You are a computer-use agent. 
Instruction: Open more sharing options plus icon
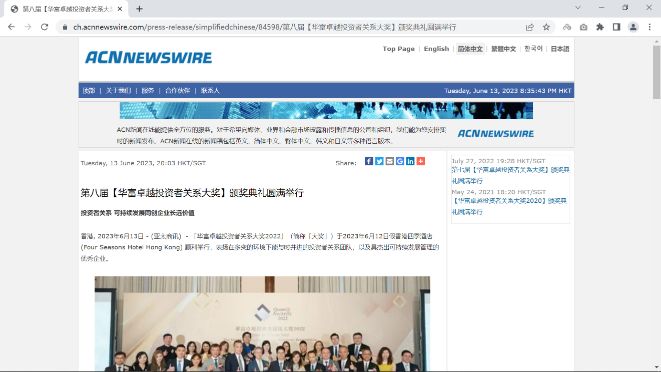click(x=421, y=161)
